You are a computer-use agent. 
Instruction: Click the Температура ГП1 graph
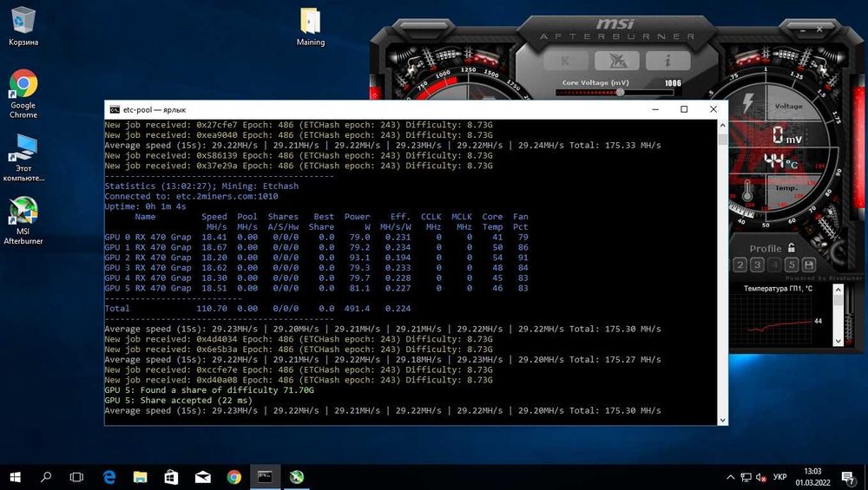point(779,318)
